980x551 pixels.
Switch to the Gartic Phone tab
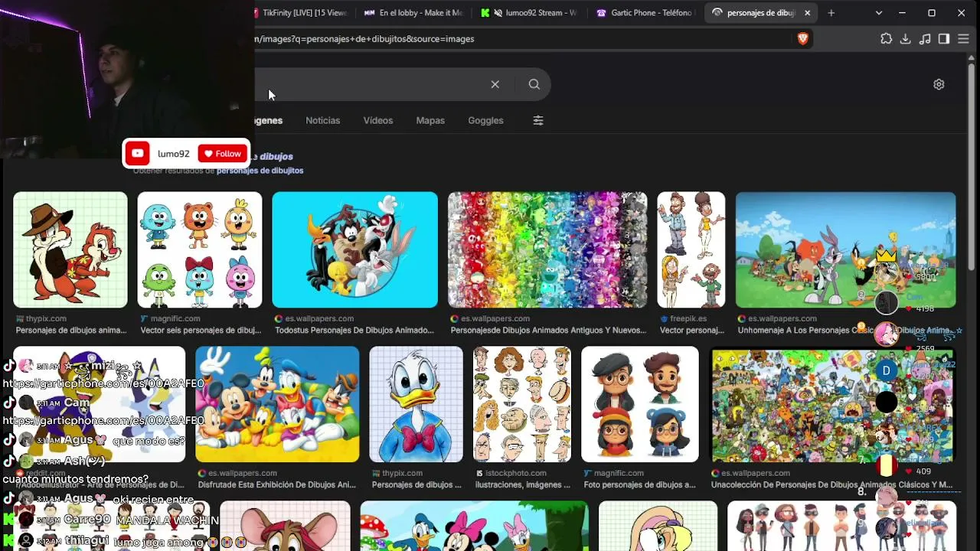645,13
